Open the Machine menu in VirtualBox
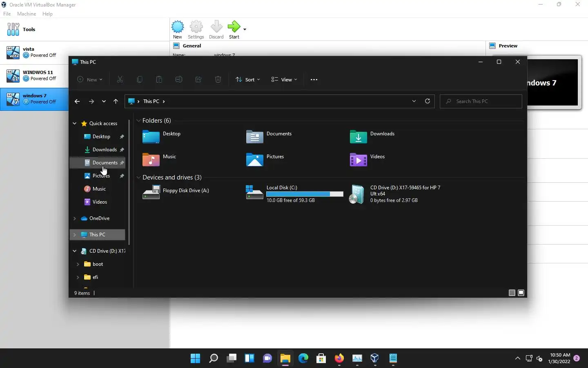The image size is (588, 368). 27,14
